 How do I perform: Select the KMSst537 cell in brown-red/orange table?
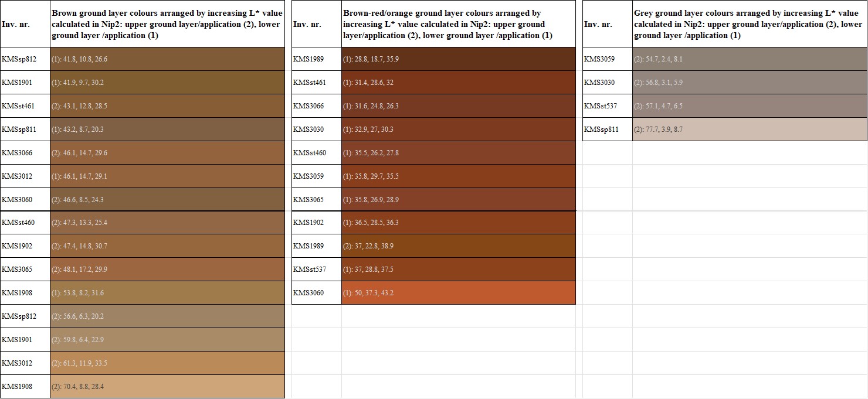pos(316,270)
